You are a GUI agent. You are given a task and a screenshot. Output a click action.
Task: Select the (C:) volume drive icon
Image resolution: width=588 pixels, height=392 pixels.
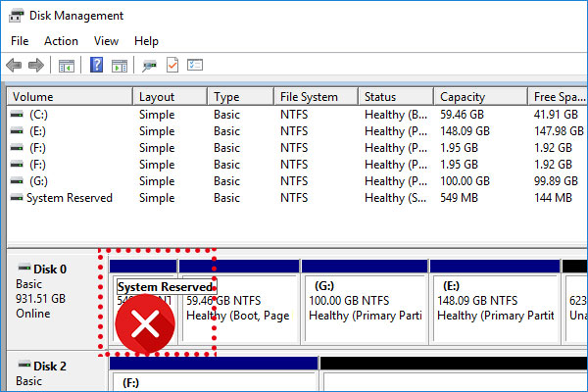coord(17,115)
